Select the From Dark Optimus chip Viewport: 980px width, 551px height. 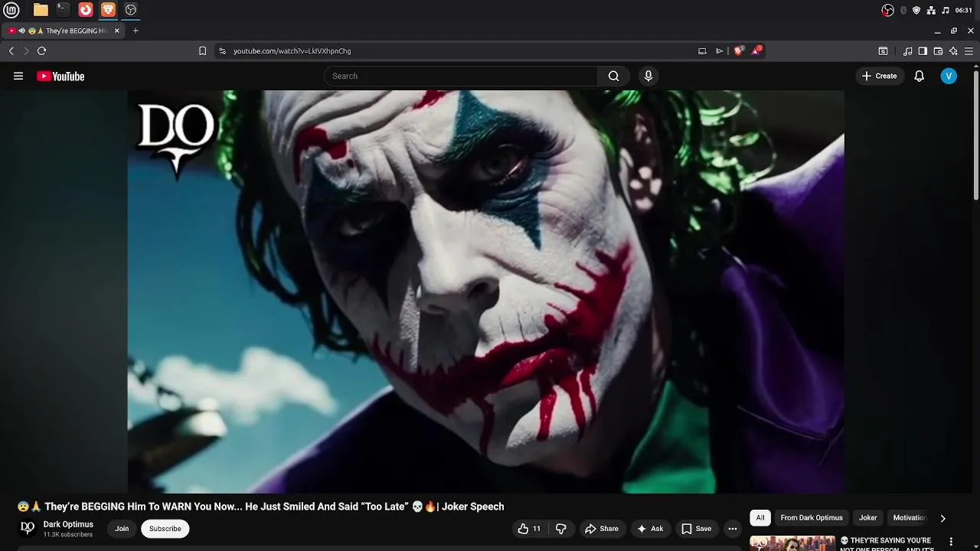[x=812, y=518]
